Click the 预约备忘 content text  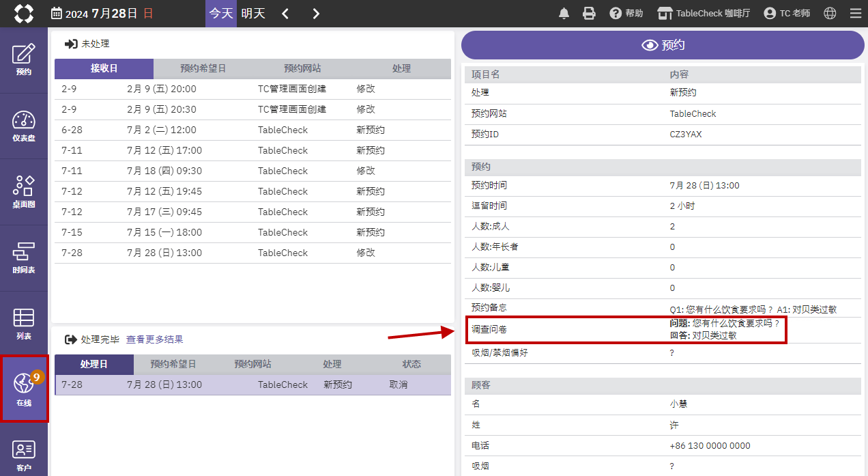click(x=753, y=309)
